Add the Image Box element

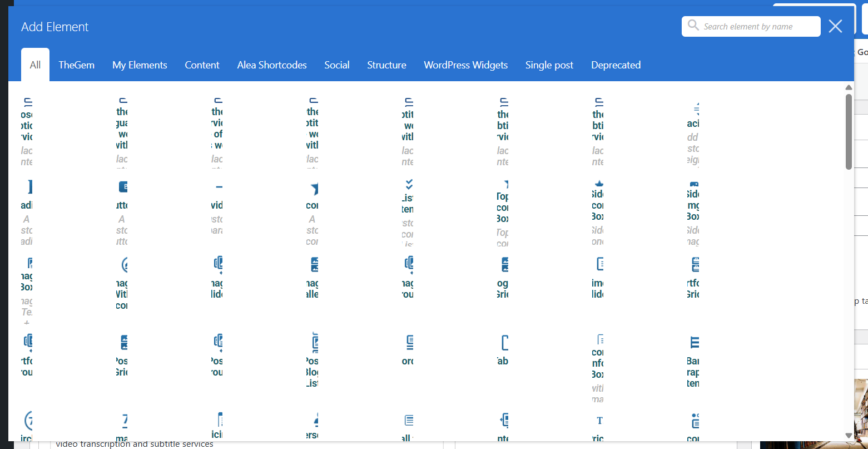(x=27, y=290)
